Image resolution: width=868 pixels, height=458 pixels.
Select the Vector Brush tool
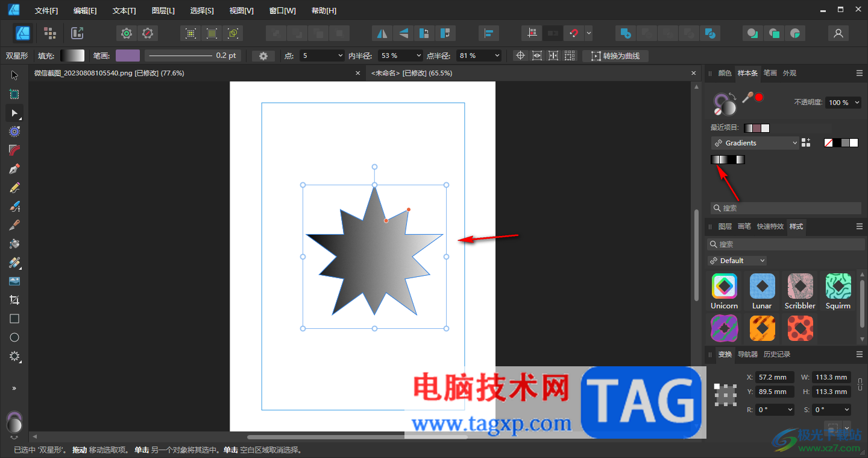point(14,206)
